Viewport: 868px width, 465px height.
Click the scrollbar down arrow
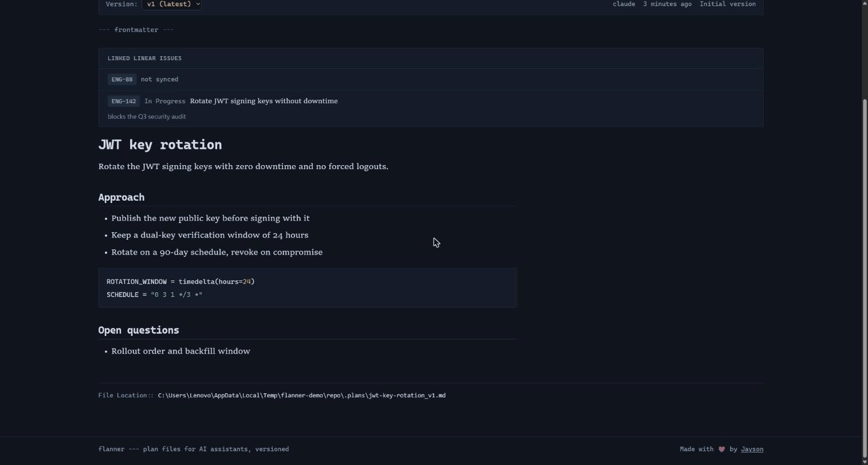[865, 461]
